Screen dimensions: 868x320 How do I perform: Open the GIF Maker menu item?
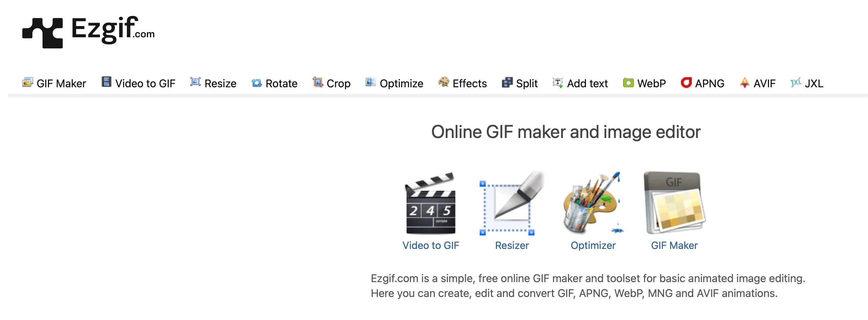click(61, 84)
